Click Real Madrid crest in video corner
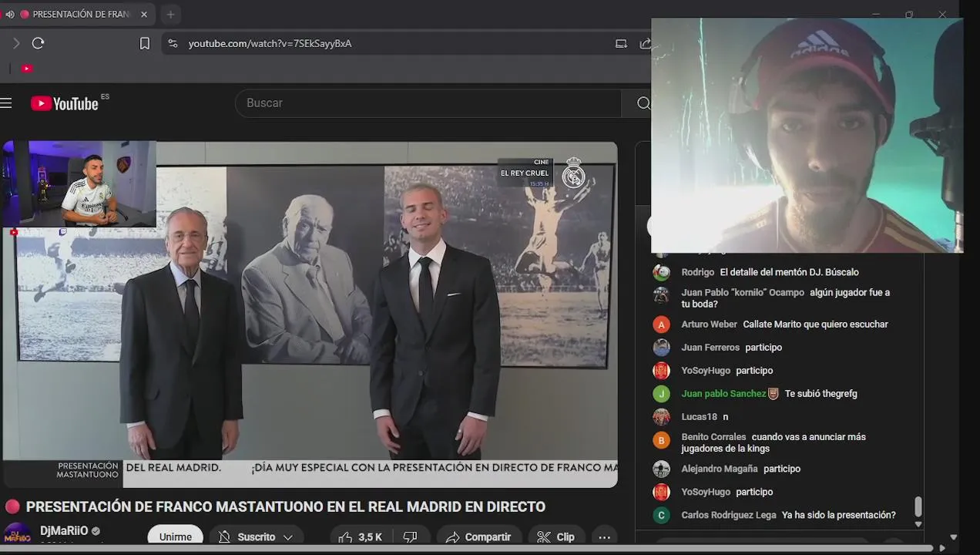This screenshot has height=555, width=980. click(573, 173)
